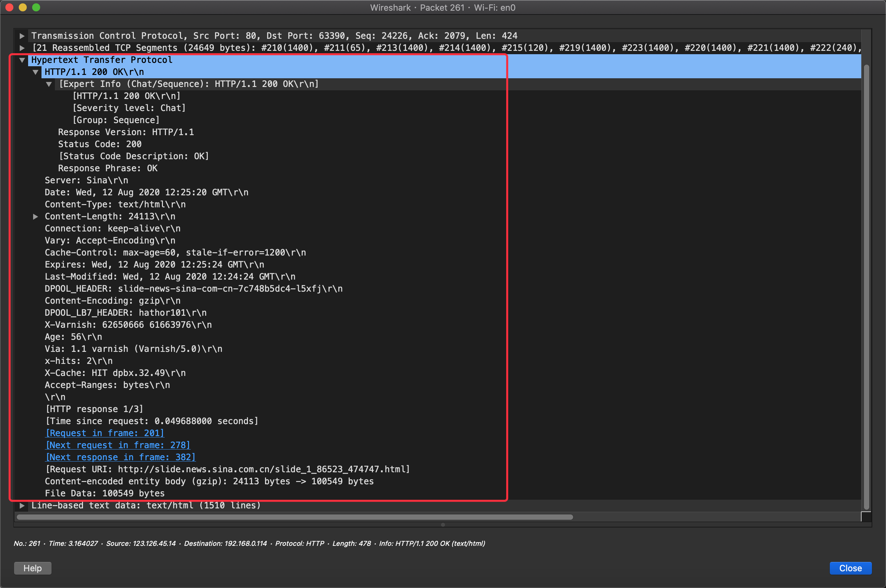886x588 pixels.
Task: Click the horizontal scrollbar thumb
Action: click(x=295, y=517)
